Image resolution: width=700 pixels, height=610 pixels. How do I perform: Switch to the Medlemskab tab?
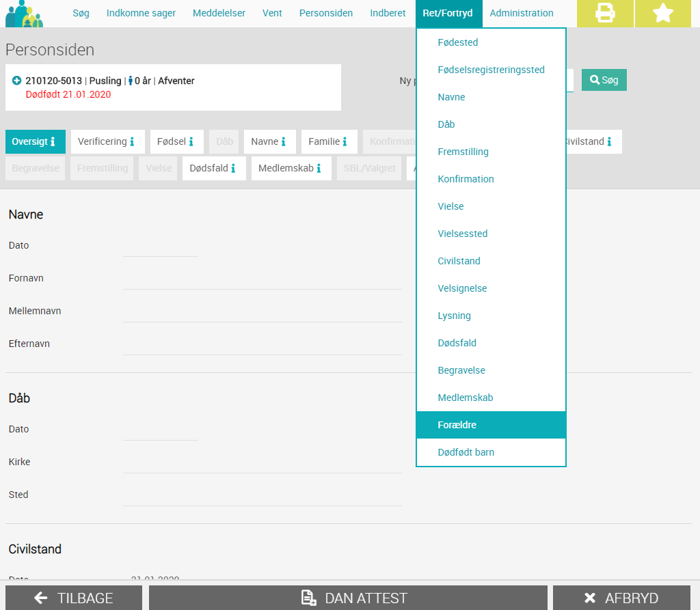[291, 168]
